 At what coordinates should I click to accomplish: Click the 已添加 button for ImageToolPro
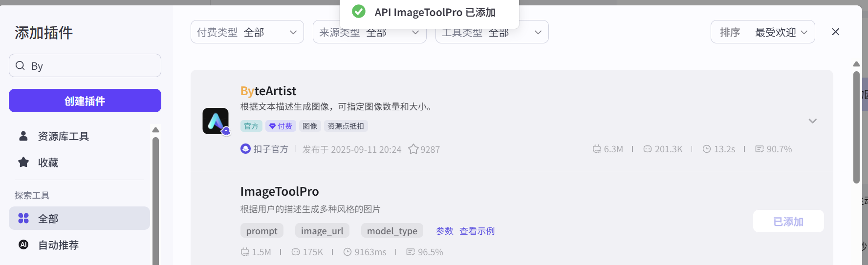click(788, 222)
